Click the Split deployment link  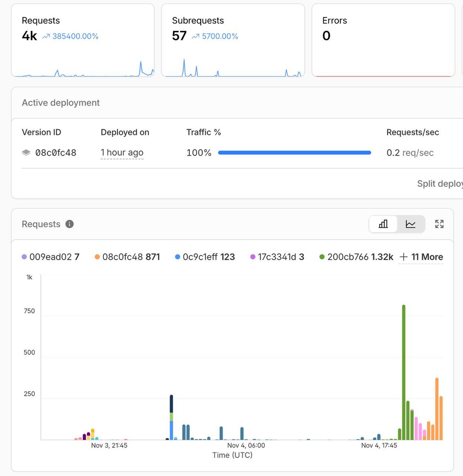coord(440,184)
